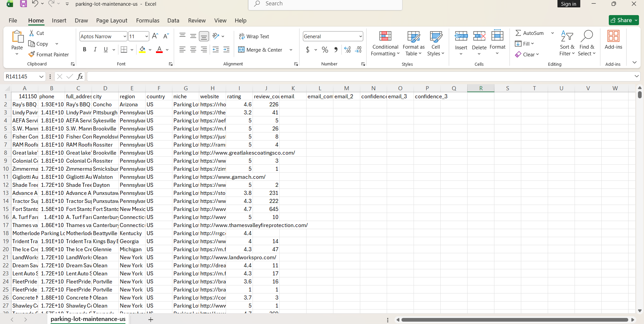
Task: Select column R header
Action: [x=481, y=88]
